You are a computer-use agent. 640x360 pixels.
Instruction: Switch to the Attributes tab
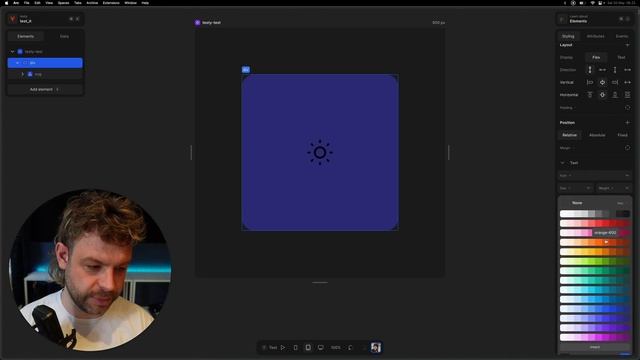595,36
